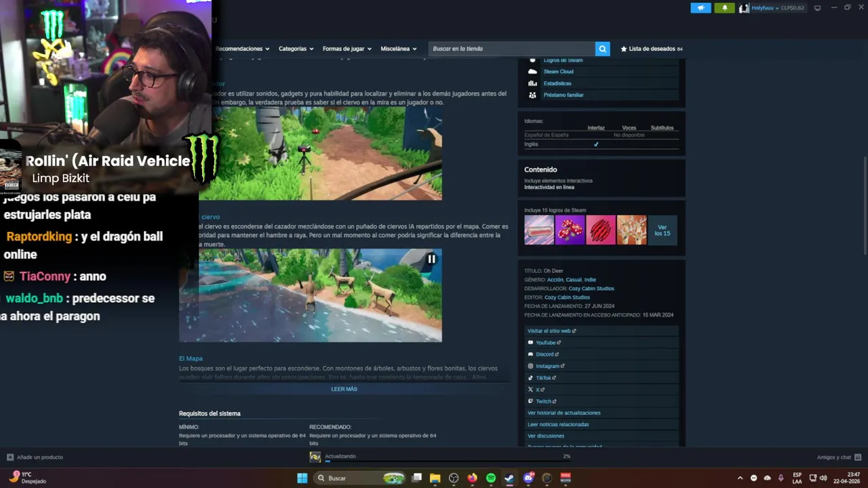Open editor Cozy Cabin Studios link
Screen dimensions: 868x488
coord(567,297)
